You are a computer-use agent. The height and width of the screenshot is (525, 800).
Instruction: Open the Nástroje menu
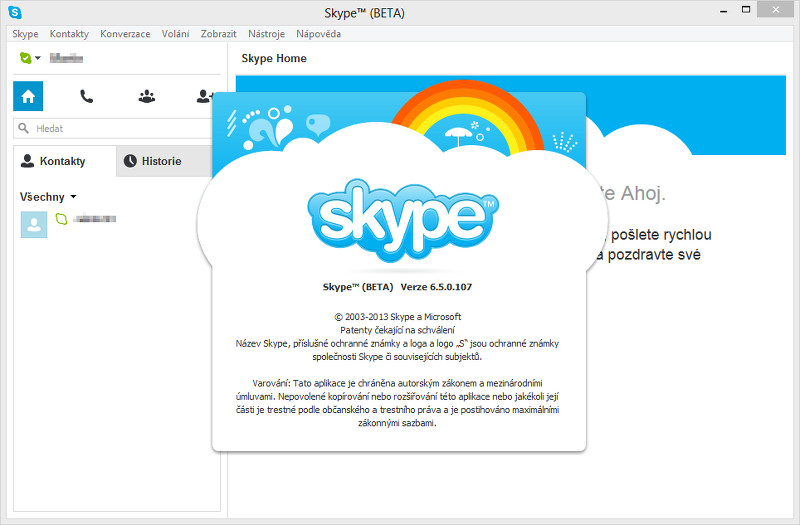[266, 34]
